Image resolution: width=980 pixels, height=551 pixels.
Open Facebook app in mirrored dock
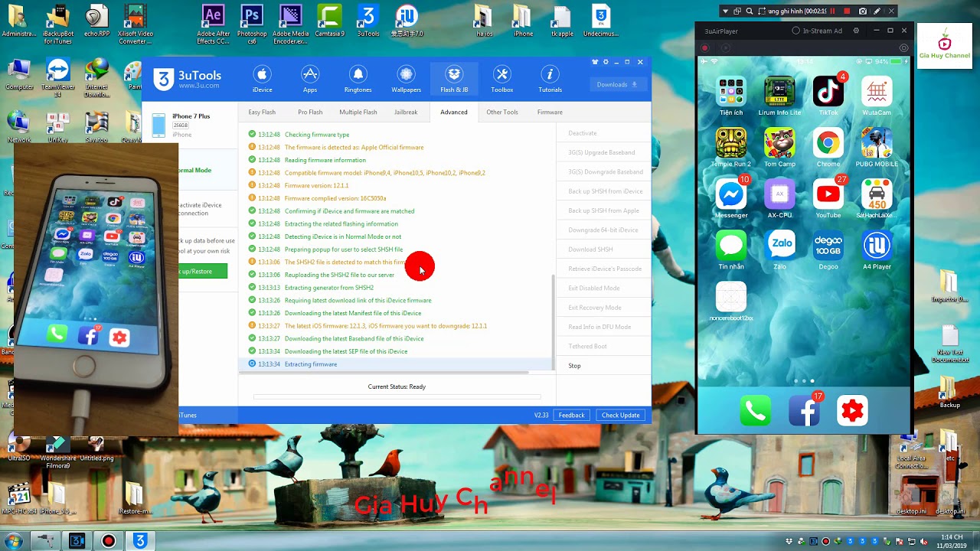[x=804, y=411]
